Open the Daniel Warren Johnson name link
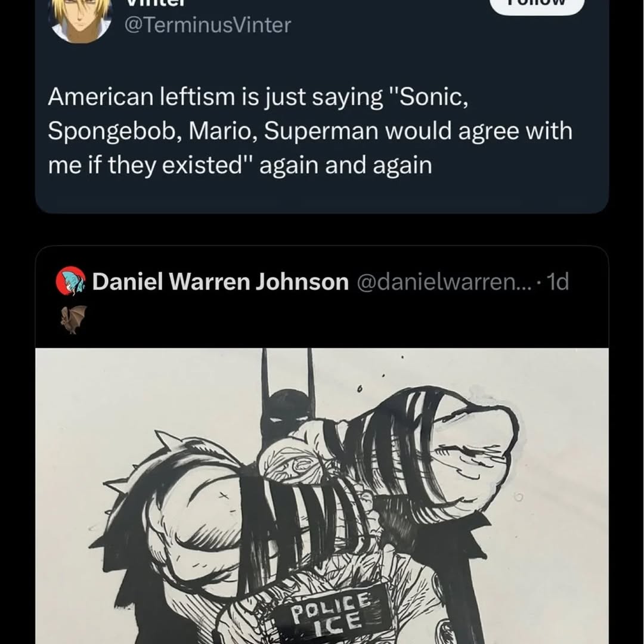The image size is (644, 644). click(220, 281)
